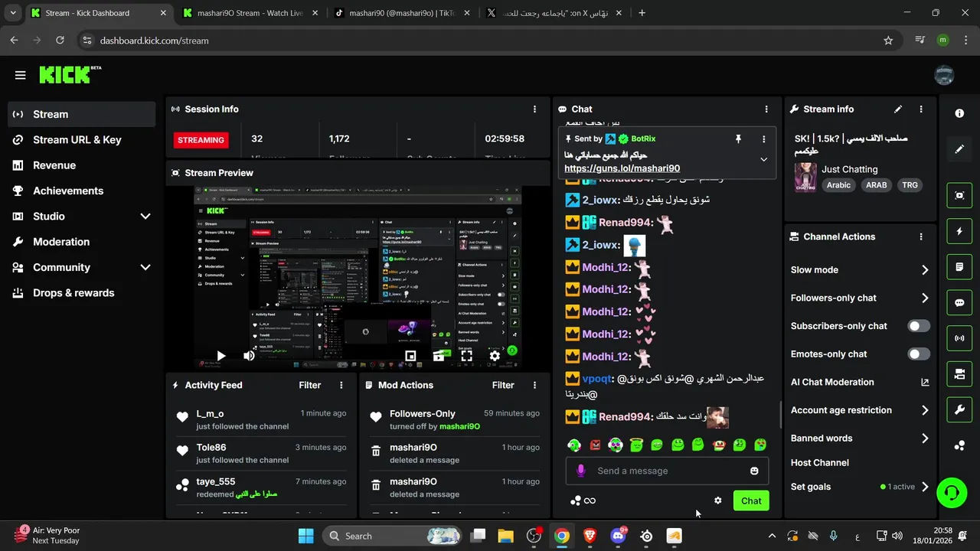The height and width of the screenshot is (551, 980).
Task: Click the channel points dots icon in right sidebar
Action: 959,445
